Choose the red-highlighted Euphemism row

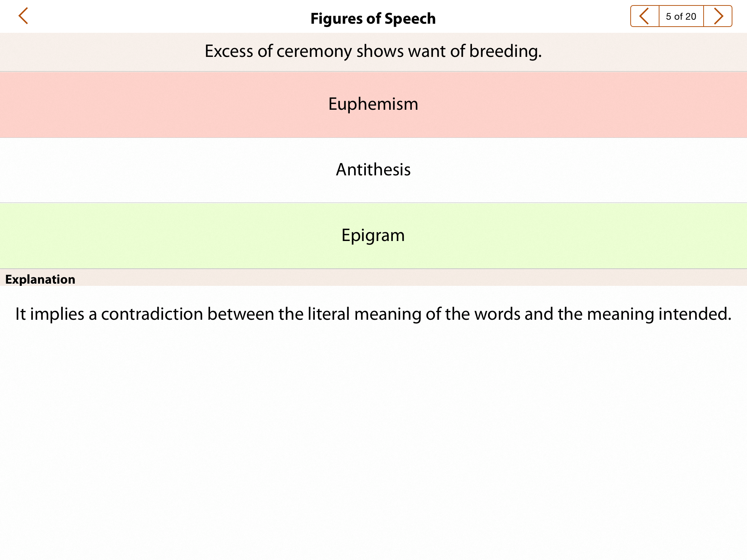point(373,105)
